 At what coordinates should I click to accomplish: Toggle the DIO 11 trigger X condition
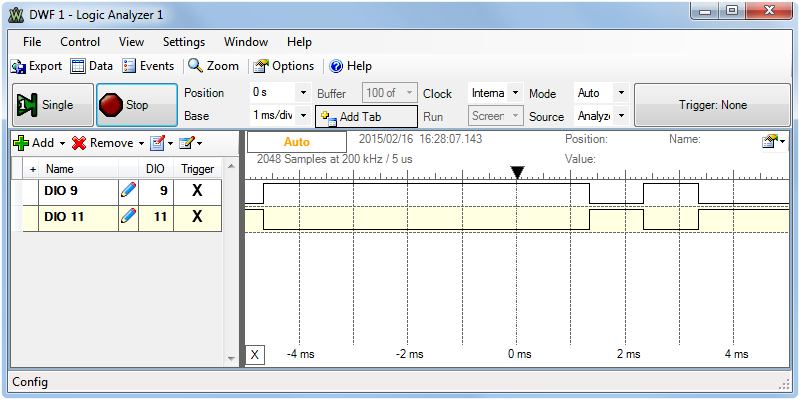point(197,217)
